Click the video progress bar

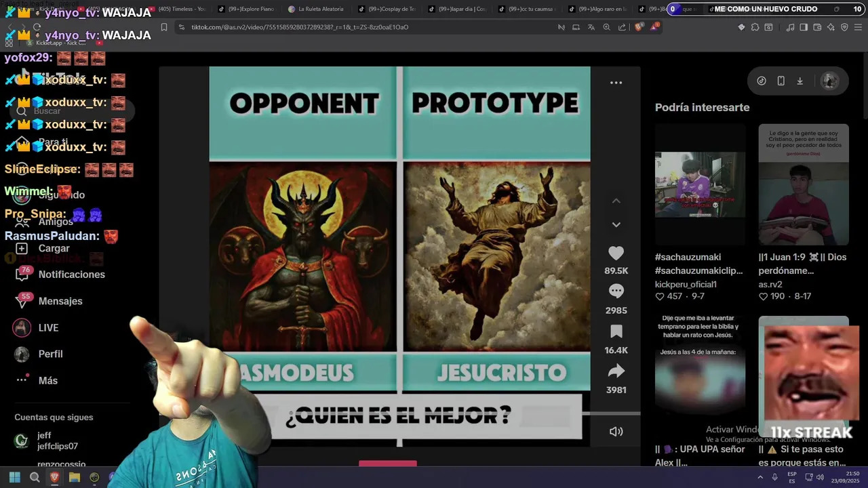[x=400, y=413]
